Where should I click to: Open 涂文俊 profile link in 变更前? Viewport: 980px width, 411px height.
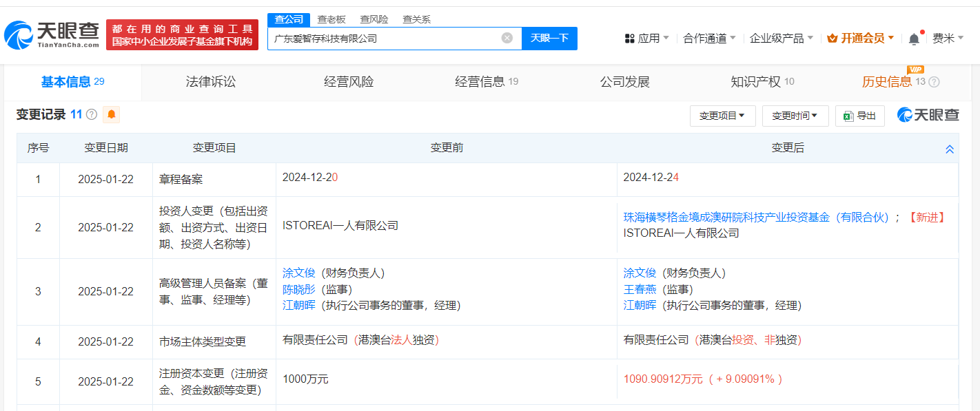click(x=298, y=273)
